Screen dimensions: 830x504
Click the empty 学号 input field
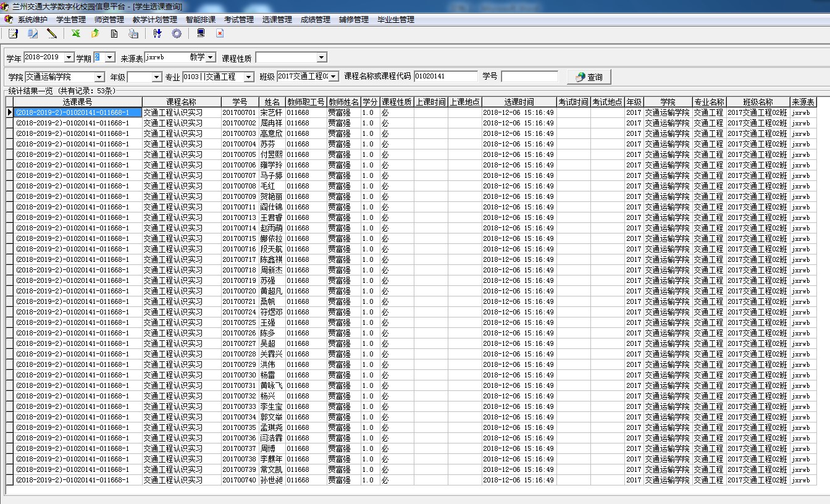pos(529,77)
